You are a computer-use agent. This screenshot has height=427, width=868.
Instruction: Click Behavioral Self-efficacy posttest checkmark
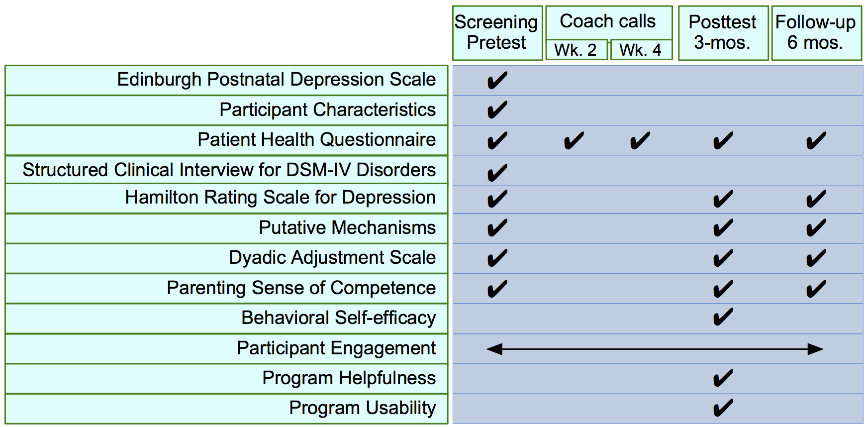[x=722, y=317]
